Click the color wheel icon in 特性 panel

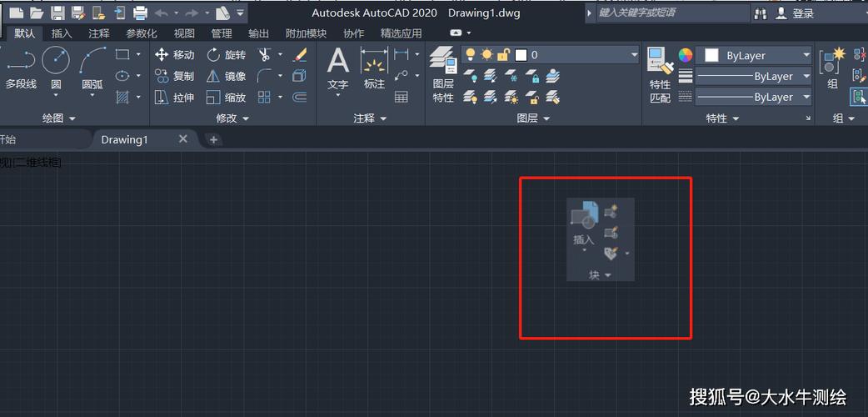tap(686, 55)
